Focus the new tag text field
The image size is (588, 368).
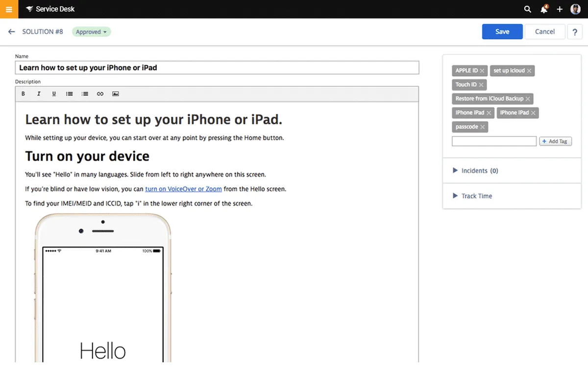494,141
